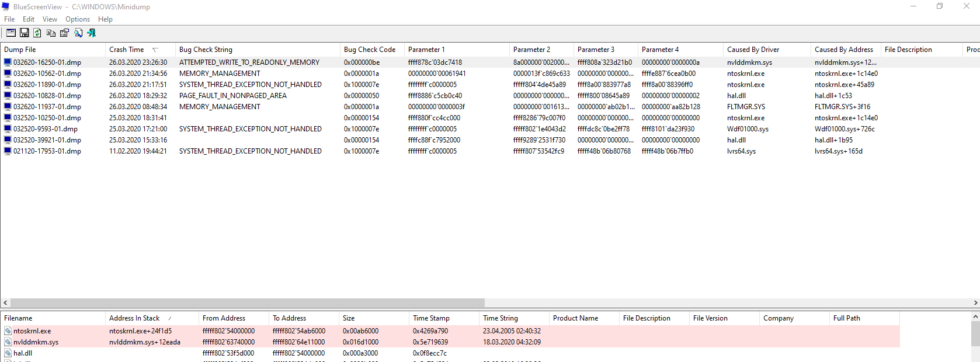Click dump icon beside 032620-11890-01.dmp
This screenshot has width=980, height=362.
8,84
